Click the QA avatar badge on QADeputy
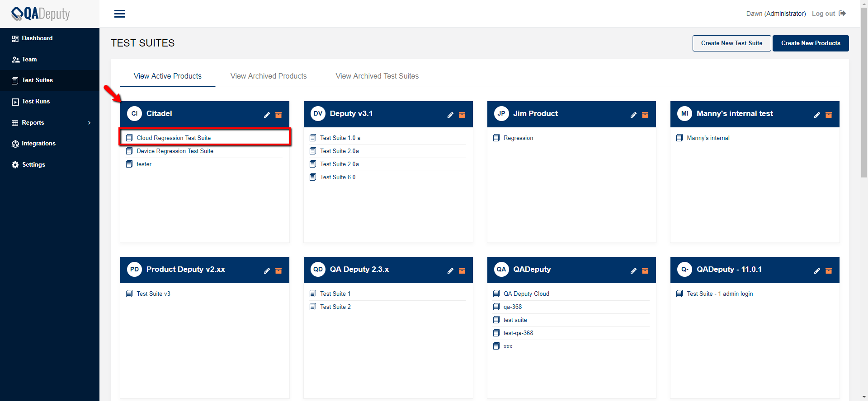 (501, 270)
